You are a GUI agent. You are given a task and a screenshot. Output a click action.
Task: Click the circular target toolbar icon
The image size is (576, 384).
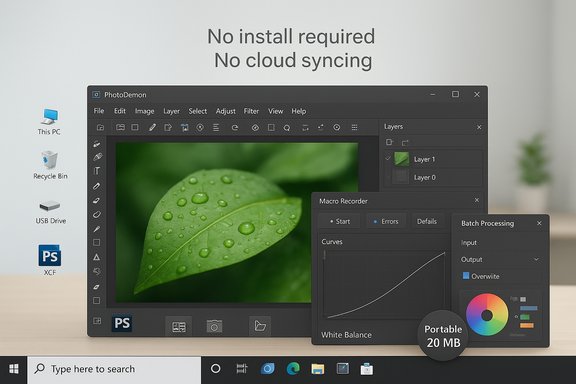pyautogui.click(x=336, y=128)
